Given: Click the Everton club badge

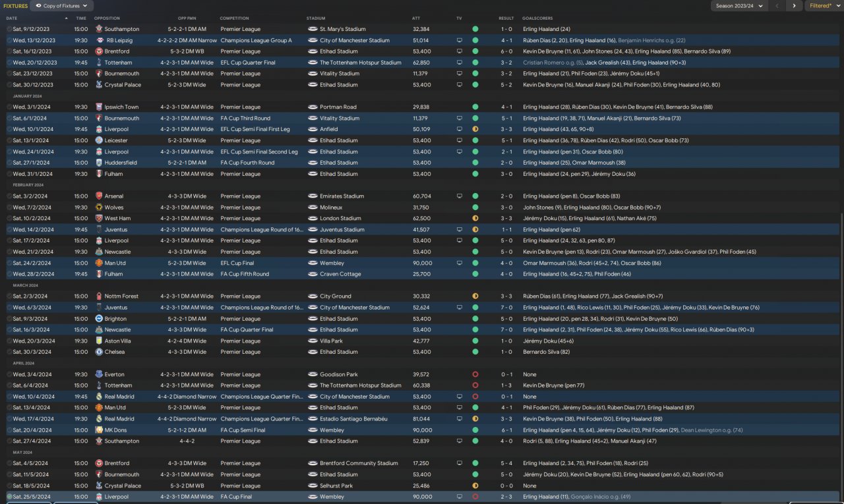Looking at the screenshot, I should pos(99,374).
